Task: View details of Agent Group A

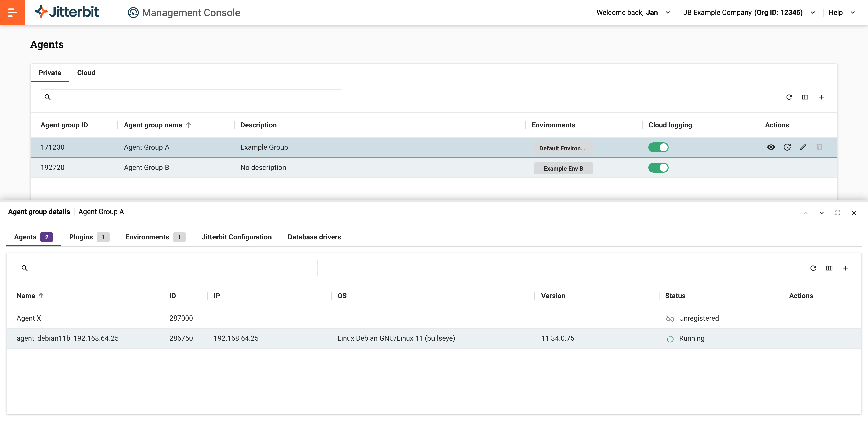Action: (x=771, y=147)
